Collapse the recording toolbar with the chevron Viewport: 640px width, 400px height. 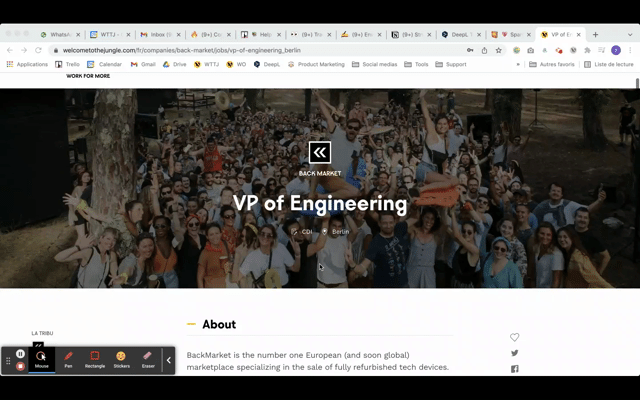[x=169, y=360]
